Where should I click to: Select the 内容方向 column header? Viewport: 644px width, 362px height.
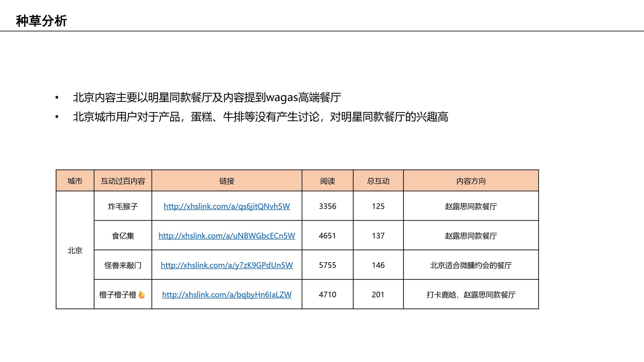471,181
